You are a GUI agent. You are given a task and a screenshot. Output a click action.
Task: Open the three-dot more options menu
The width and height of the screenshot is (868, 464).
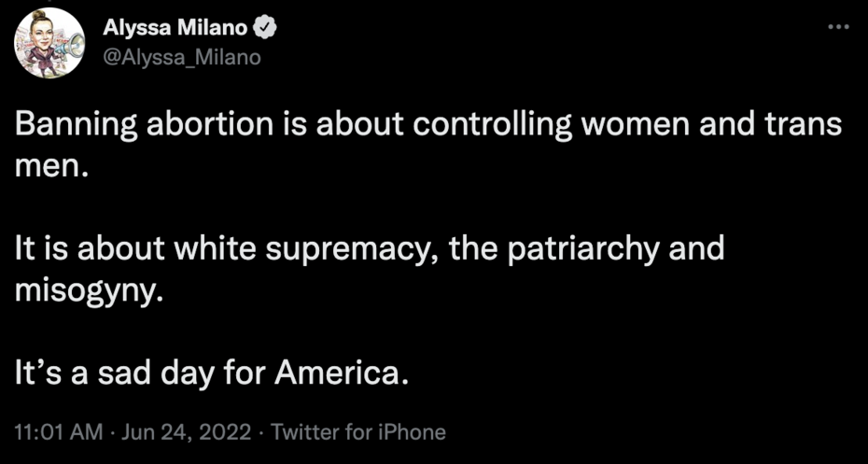coord(839,27)
